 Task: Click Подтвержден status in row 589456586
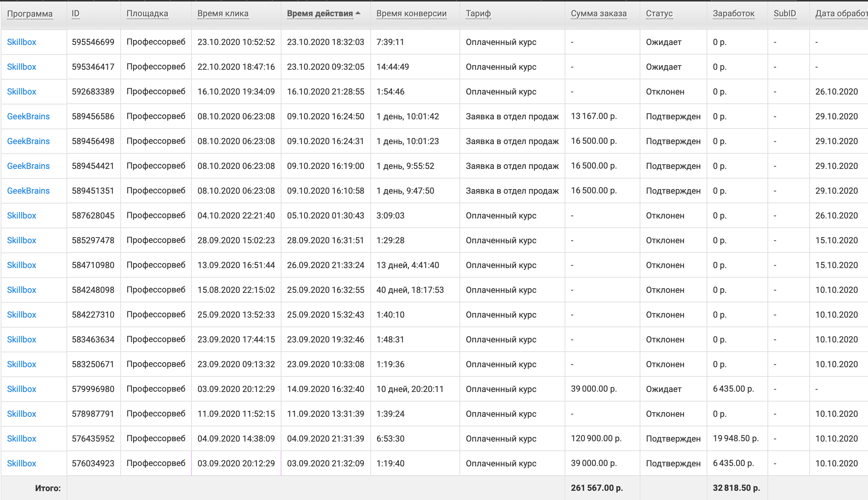(673, 117)
